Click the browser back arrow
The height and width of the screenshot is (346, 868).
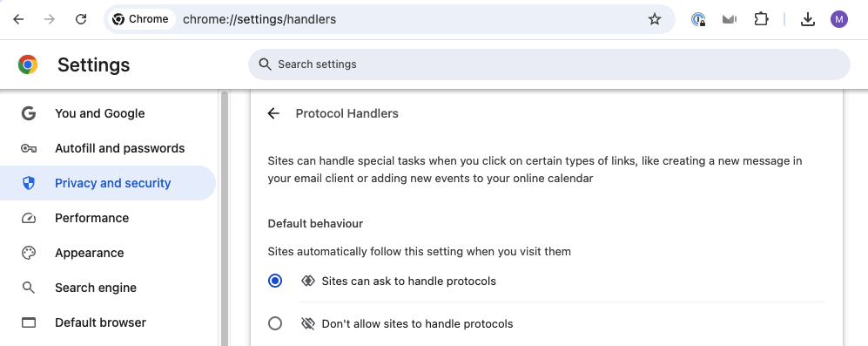(18, 19)
